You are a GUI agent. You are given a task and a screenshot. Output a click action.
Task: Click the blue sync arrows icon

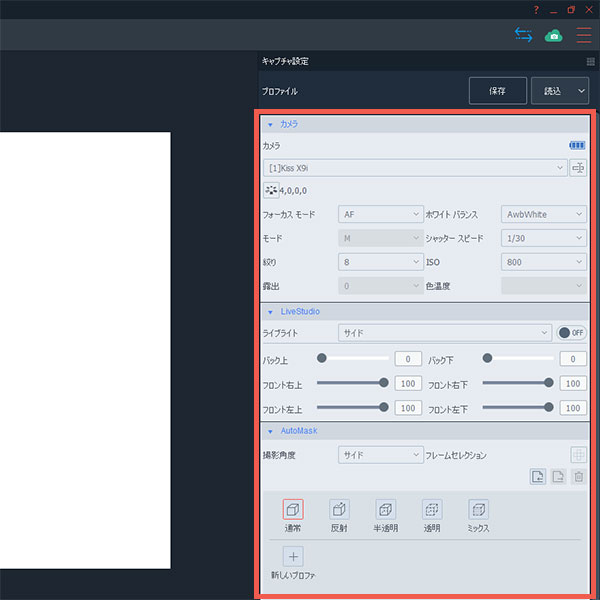523,35
